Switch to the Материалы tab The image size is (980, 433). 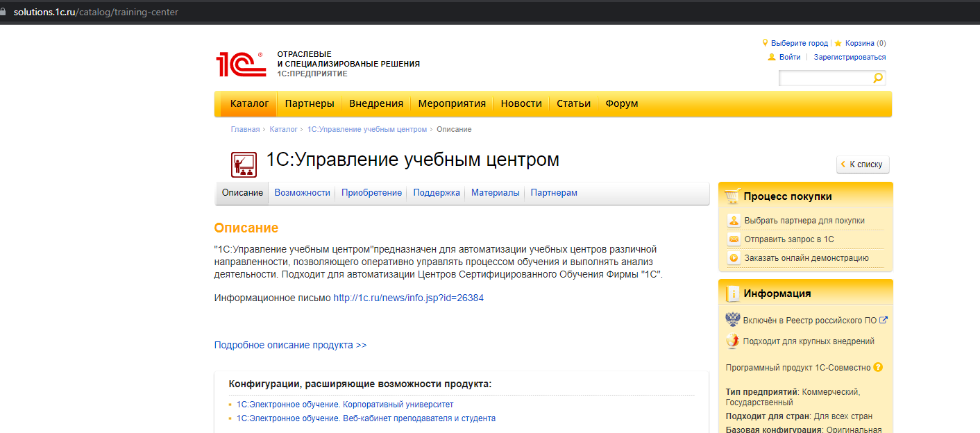coord(496,193)
